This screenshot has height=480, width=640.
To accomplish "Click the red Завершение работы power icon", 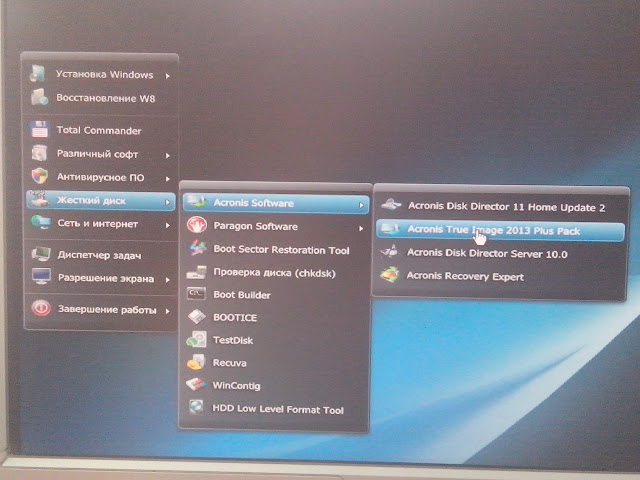I will coord(41,308).
